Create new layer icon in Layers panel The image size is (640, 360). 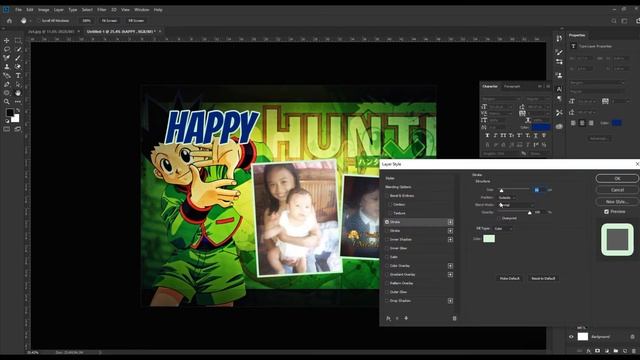624,351
